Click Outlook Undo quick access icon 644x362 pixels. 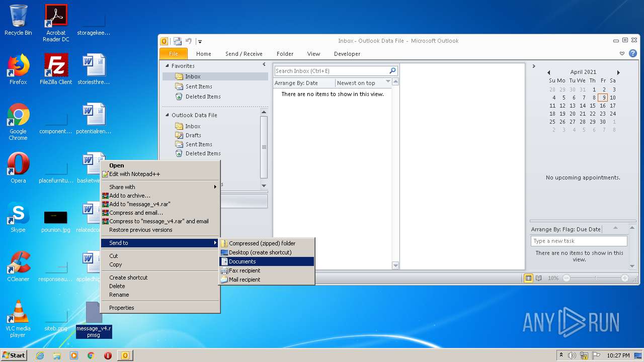189,41
